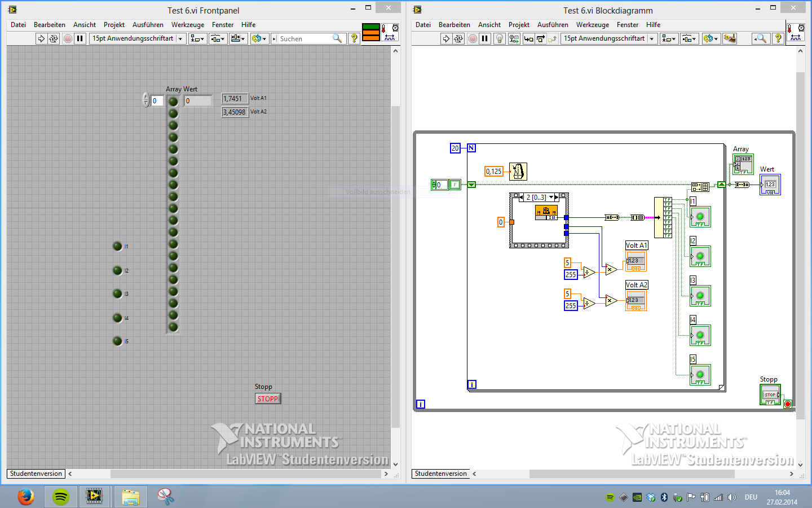Click the Clean Up Diagram icon
The width and height of the screenshot is (812, 508).
730,38
